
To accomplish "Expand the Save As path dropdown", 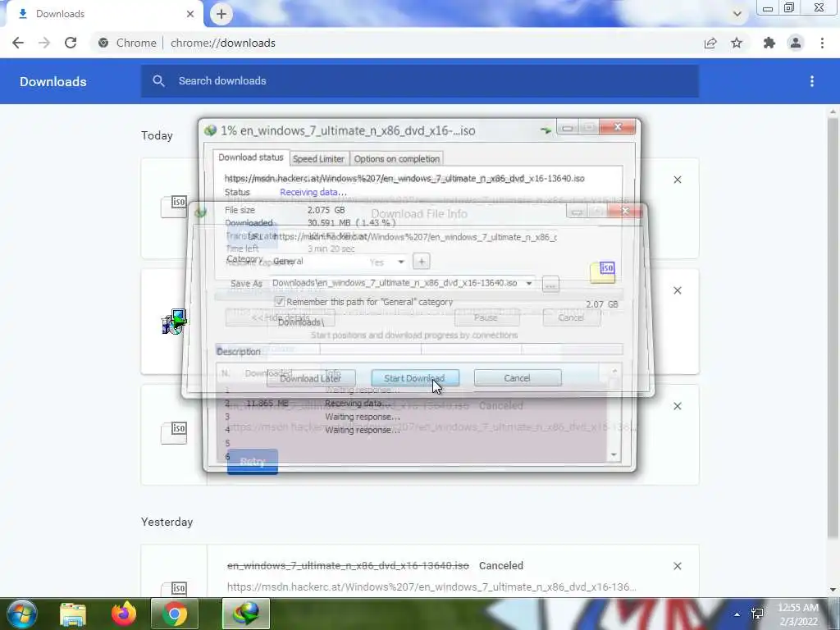I will coord(529,283).
